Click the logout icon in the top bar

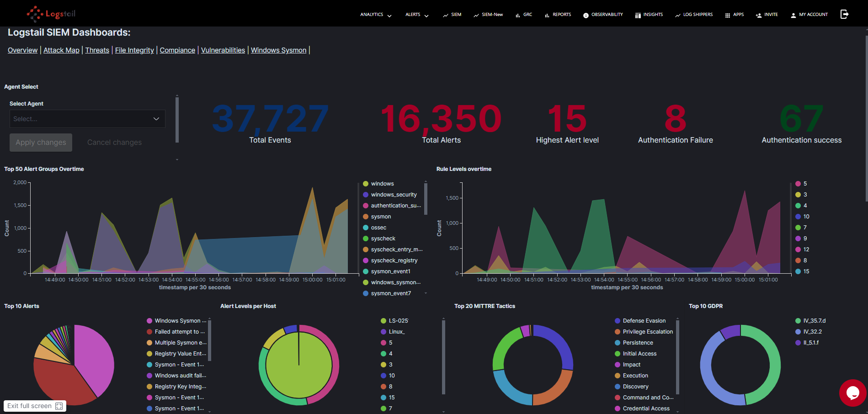[844, 14]
